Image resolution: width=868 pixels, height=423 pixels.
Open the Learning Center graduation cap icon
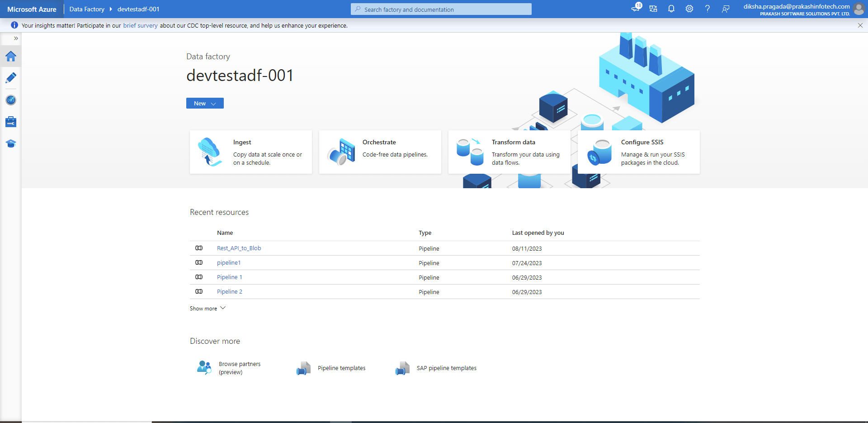click(x=11, y=143)
